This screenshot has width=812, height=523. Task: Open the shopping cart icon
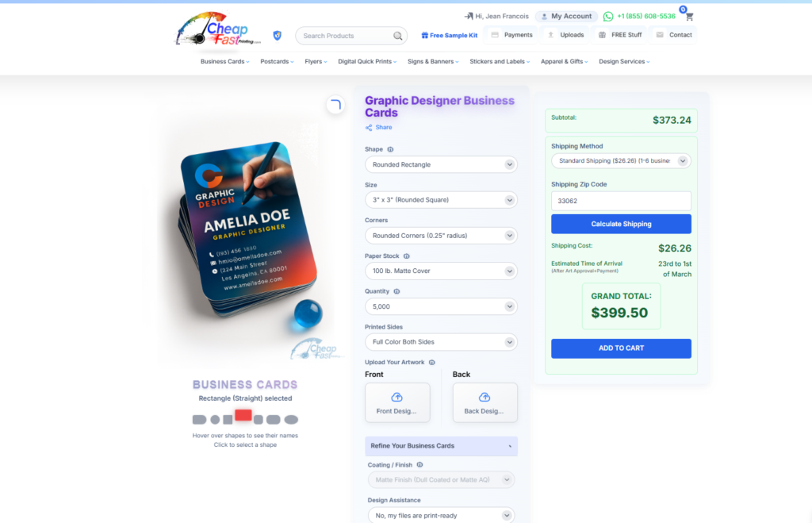(x=689, y=17)
